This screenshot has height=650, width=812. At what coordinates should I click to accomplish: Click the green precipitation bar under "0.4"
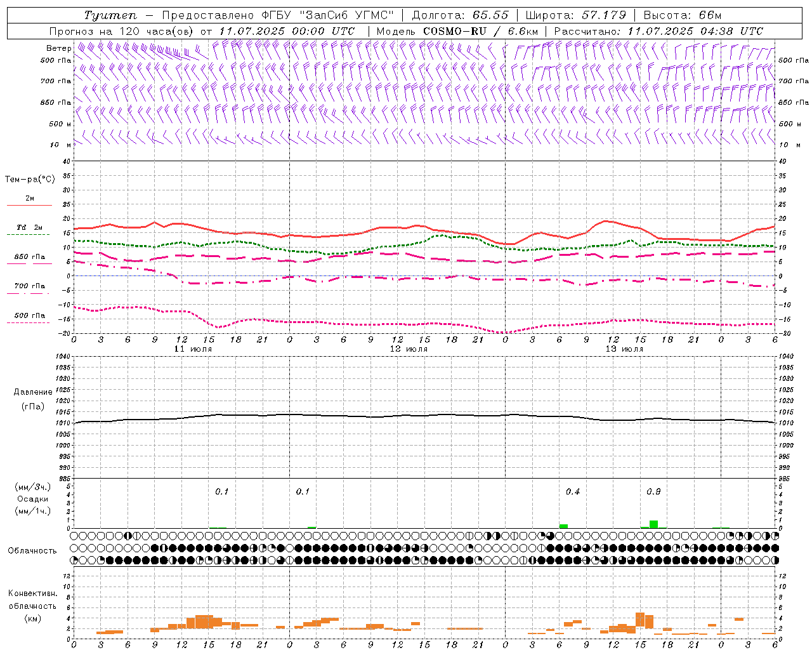563,526
